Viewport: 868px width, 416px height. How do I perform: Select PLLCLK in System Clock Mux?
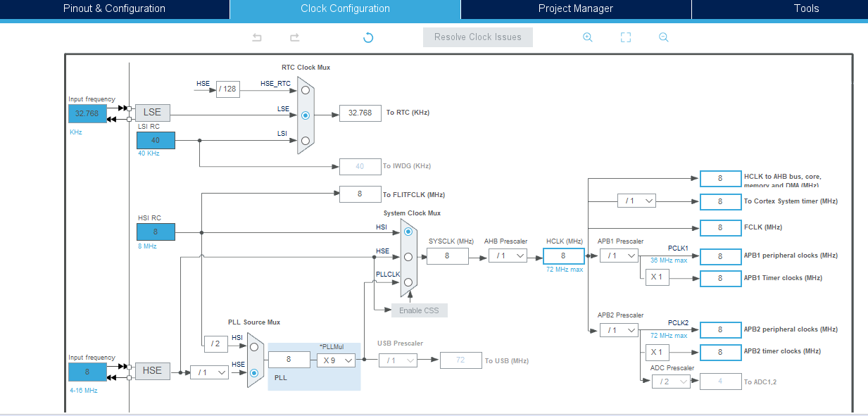tap(408, 282)
